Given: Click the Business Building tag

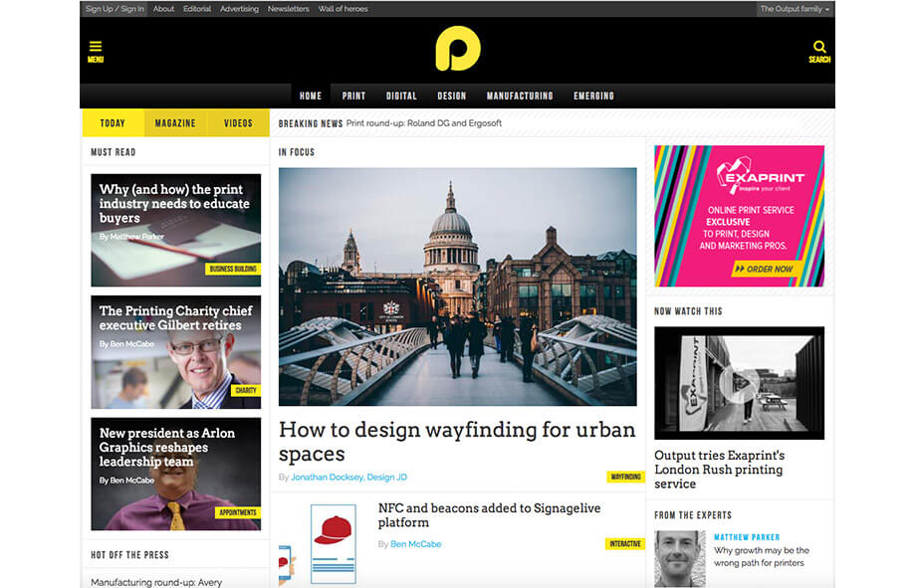Looking at the screenshot, I should click(x=233, y=269).
